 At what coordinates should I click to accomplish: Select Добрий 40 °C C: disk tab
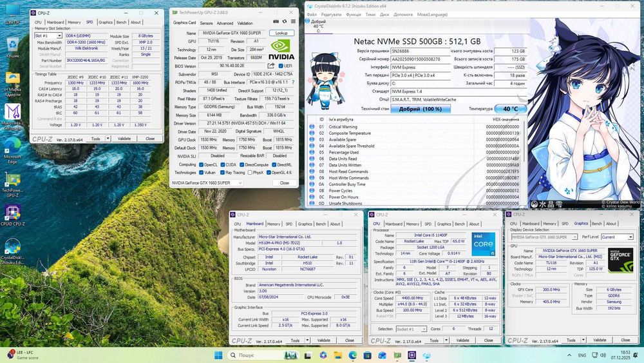(319, 26)
